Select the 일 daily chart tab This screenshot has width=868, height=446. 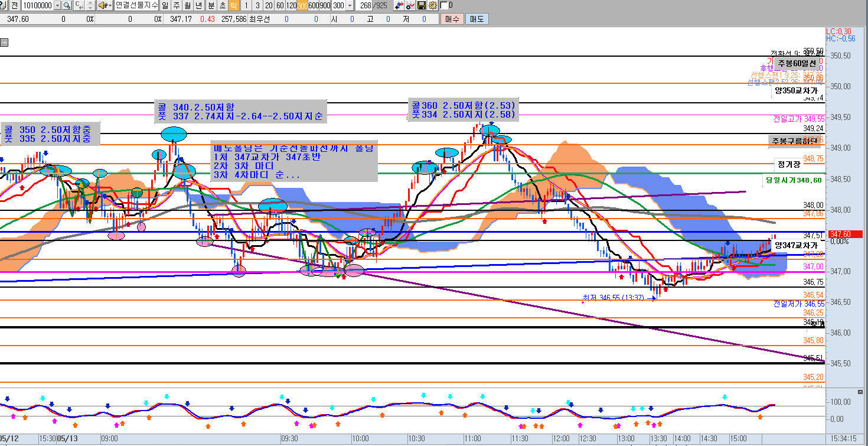pos(165,5)
